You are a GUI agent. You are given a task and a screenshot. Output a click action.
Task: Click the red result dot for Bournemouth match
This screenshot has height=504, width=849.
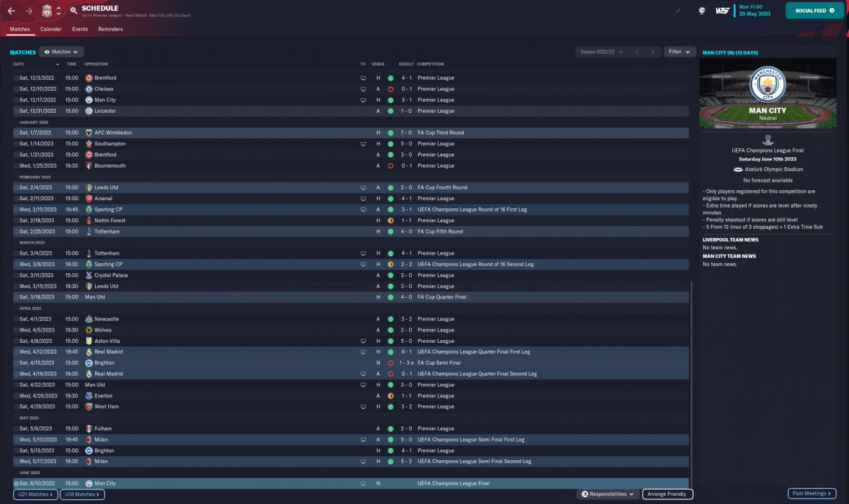click(391, 166)
